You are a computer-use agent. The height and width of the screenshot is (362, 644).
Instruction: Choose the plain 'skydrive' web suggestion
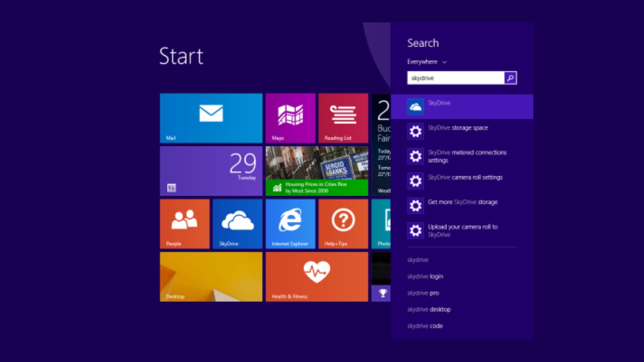pos(418,260)
